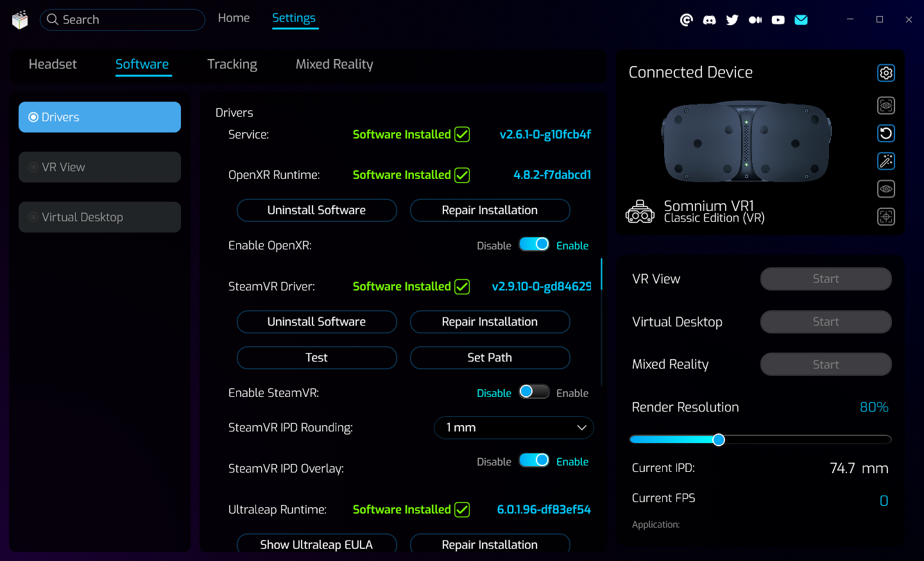This screenshot has height=561, width=924.
Task: Click the 74.7 mm Current IPD value
Action: (x=859, y=468)
